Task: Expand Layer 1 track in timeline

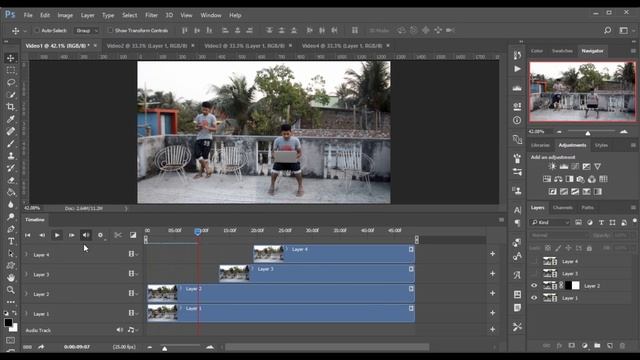Action: [x=27, y=313]
